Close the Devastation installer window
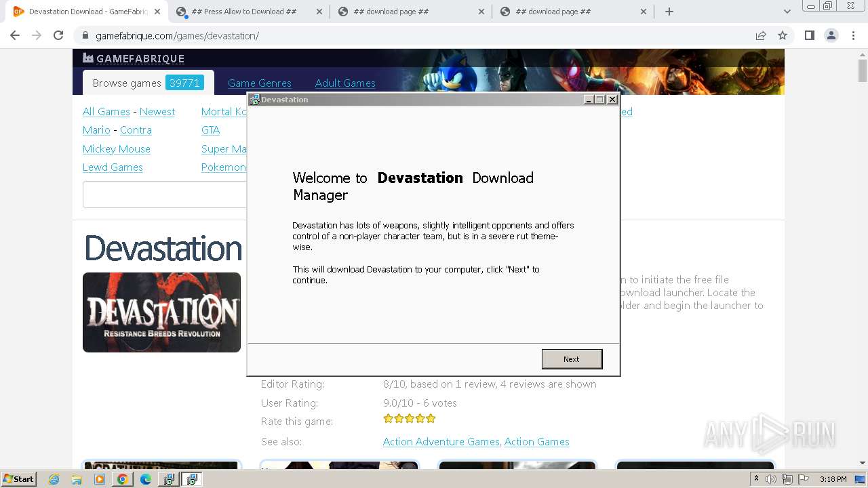The image size is (868, 488). 612,100
